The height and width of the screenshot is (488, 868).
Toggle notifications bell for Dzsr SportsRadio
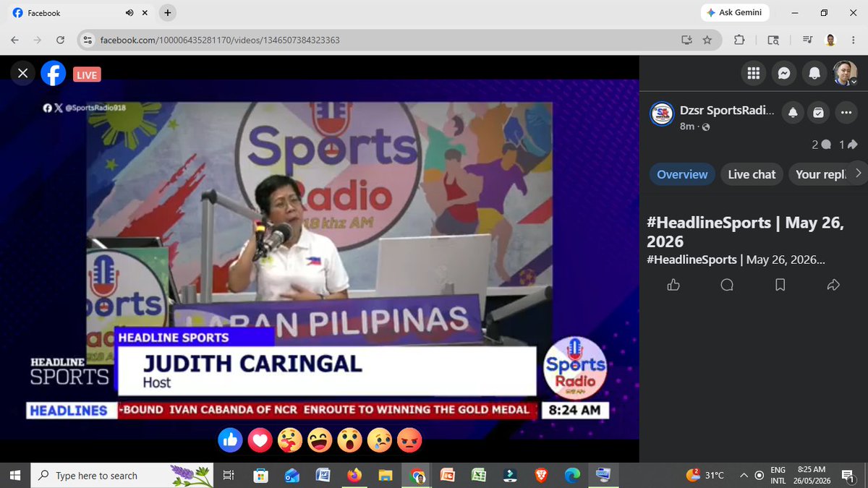[x=793, y=113]
